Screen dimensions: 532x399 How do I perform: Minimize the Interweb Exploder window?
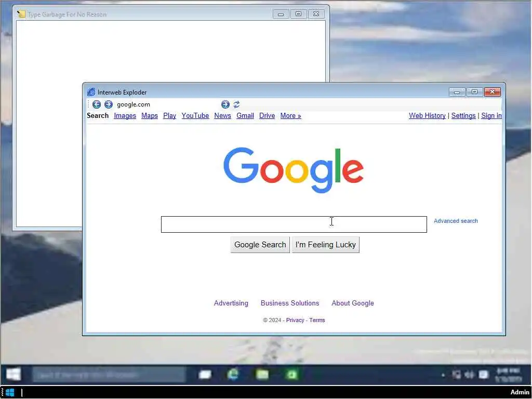457,92
